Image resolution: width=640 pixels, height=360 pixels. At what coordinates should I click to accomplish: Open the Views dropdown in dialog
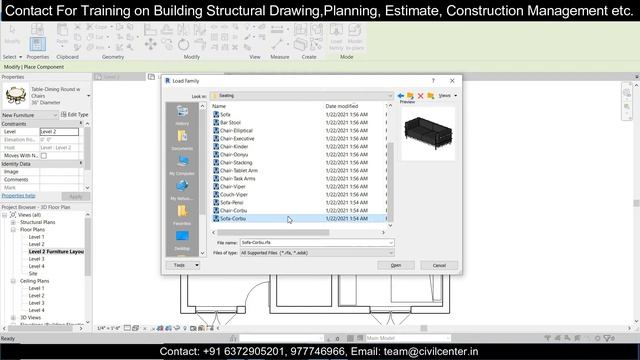pyautogui.click(x=447, y=96)
